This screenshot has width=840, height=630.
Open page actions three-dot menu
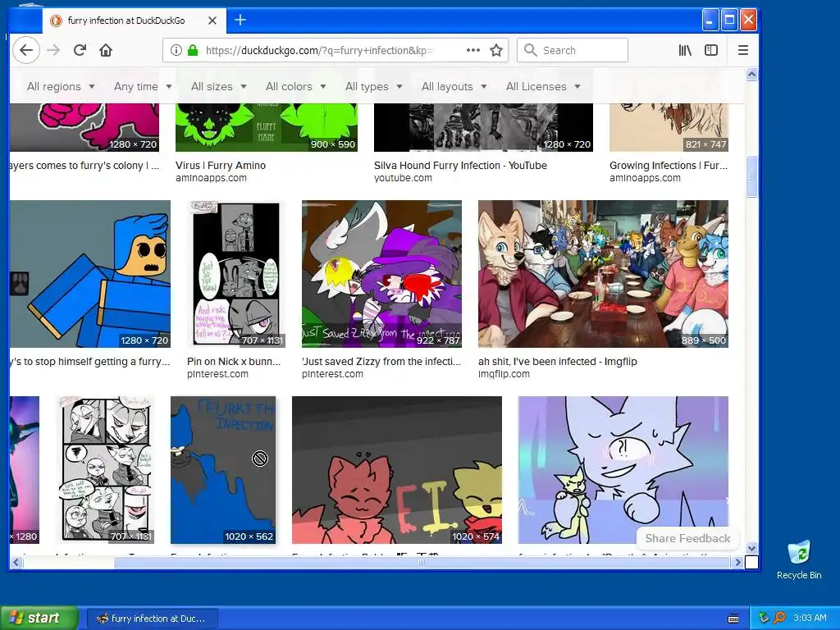pos(473,50)
